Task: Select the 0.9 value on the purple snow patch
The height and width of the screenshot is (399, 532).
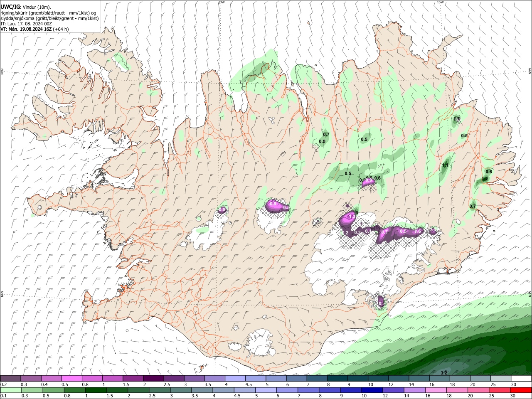Action: 273,204
